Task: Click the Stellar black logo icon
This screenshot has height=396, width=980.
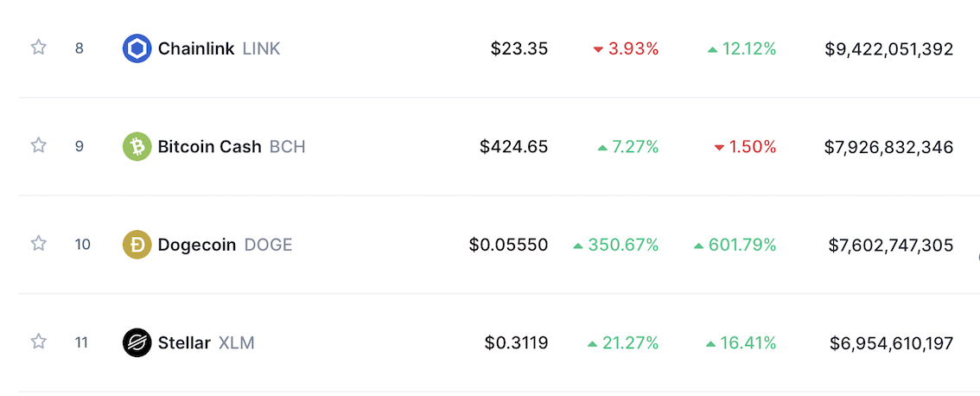Action: [137, 343]
